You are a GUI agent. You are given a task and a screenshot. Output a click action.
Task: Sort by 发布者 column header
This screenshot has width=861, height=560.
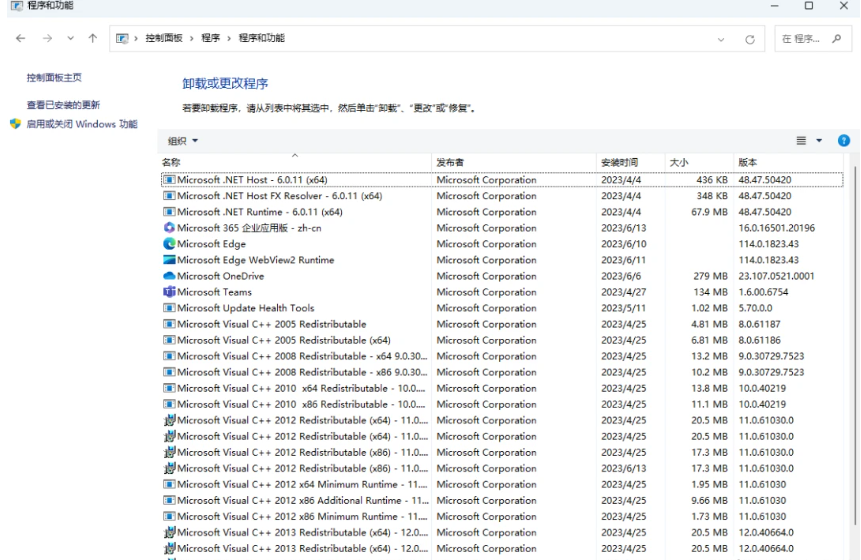point(514,162)
